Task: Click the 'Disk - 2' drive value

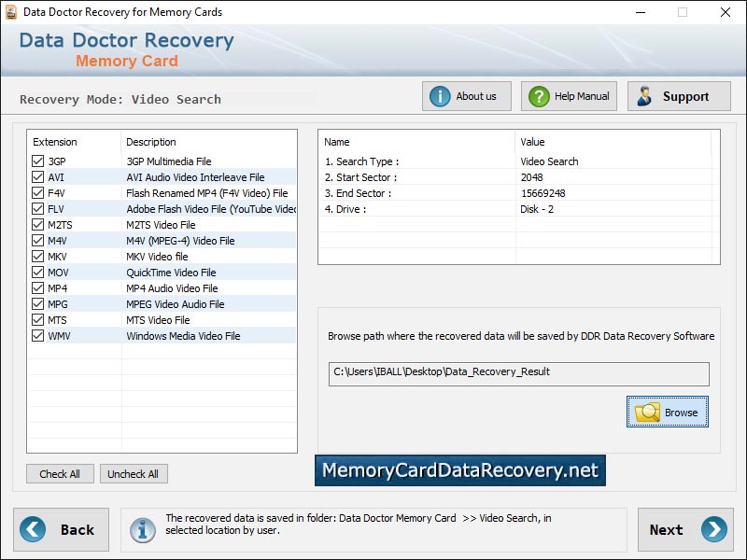Action: [537, 208]
